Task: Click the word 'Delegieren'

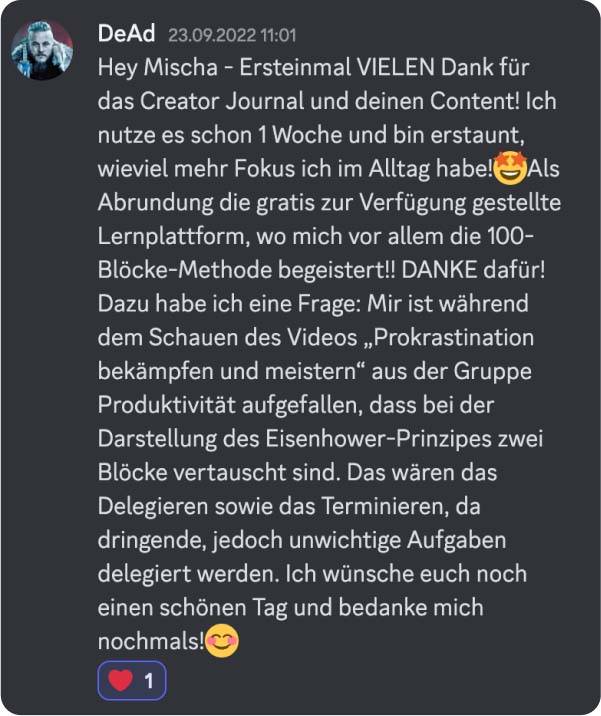Action: [x=153, y=506]
